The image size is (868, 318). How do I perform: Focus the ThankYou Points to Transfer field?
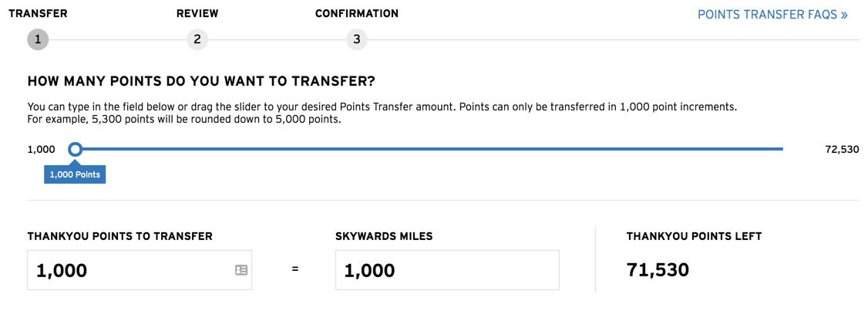[x=140, y=270]
